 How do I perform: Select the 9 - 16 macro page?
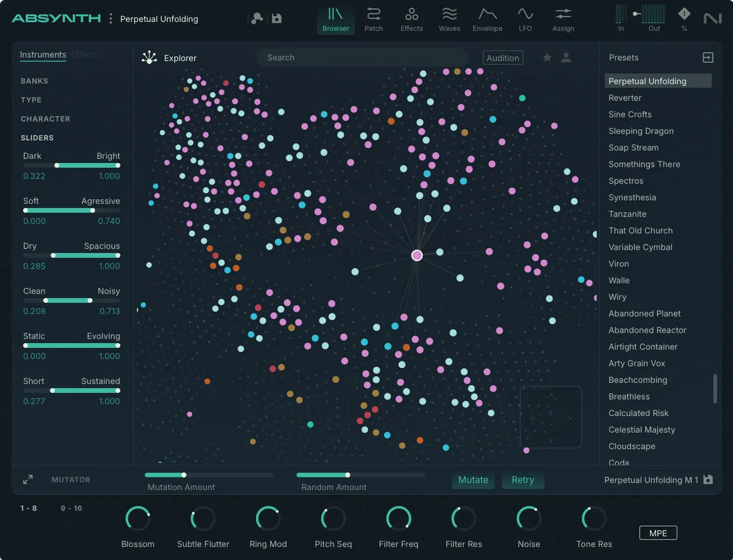pos(71,507)
